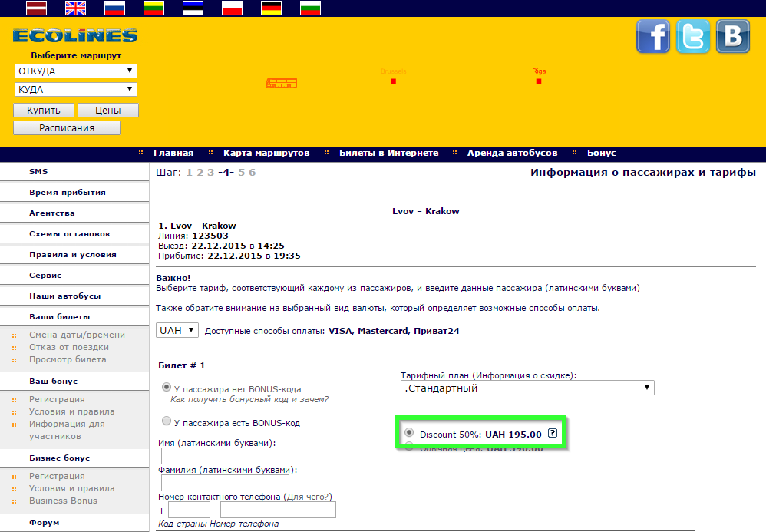Choose the Discount 50% UAH 195.00 option

(x=409, y=432)
